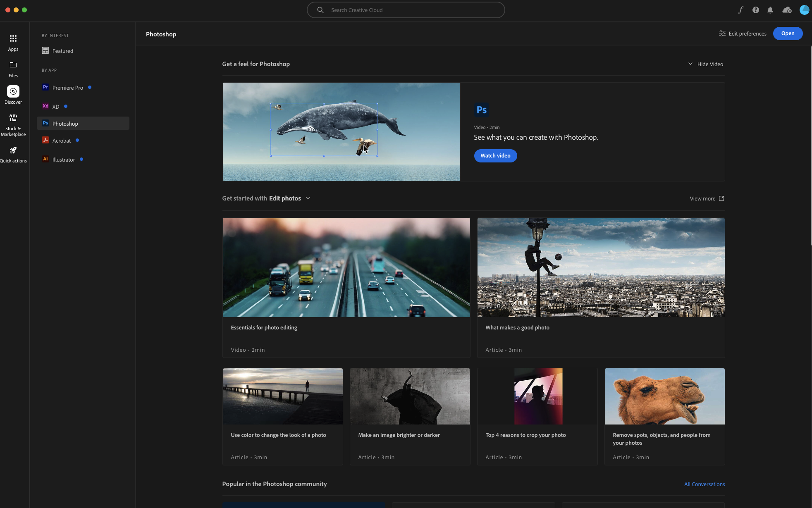Expand the Edit photos dropdown menu

[x=308, y=198]
